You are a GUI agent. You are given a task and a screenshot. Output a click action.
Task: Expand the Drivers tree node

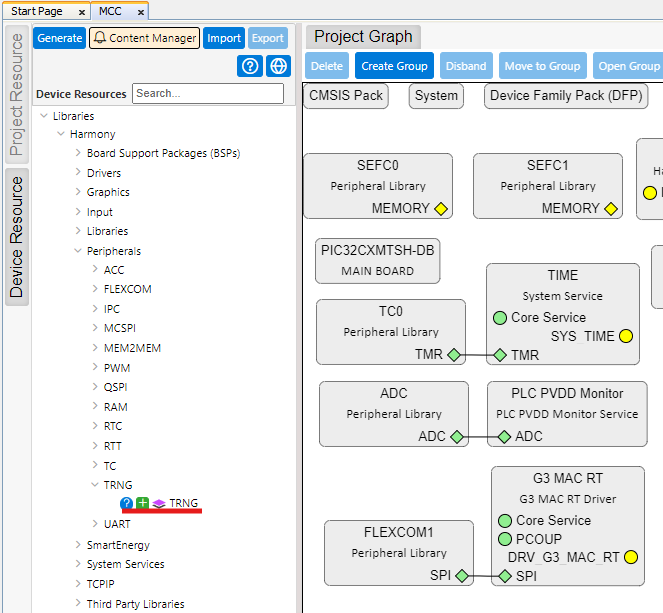78,173
